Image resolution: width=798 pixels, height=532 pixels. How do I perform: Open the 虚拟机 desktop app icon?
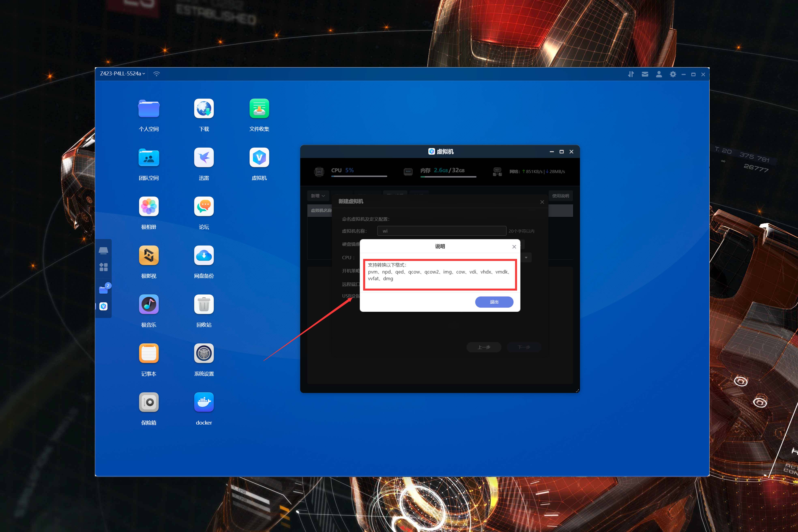click(x=259, y=157)
